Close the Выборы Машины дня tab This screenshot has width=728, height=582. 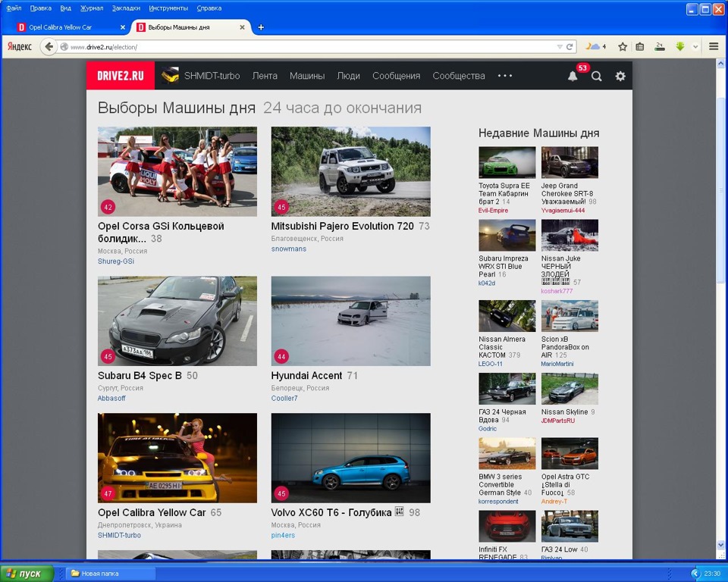click(242, 27)
